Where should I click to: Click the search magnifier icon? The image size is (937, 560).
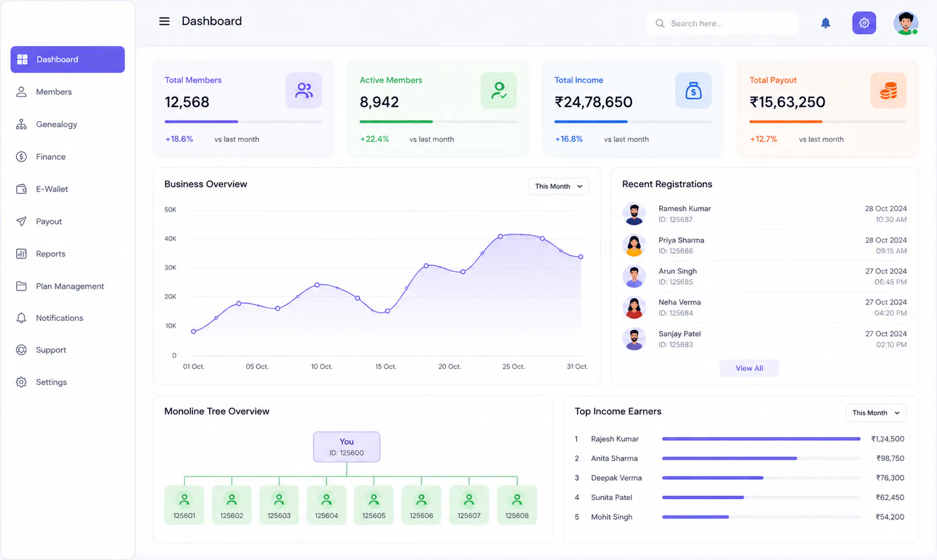click(660, 24)
